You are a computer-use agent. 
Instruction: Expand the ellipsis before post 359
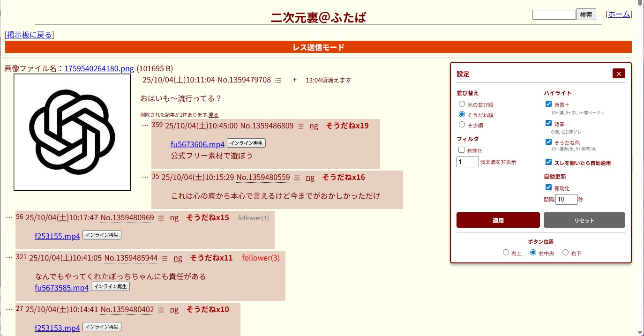(145, 126)
